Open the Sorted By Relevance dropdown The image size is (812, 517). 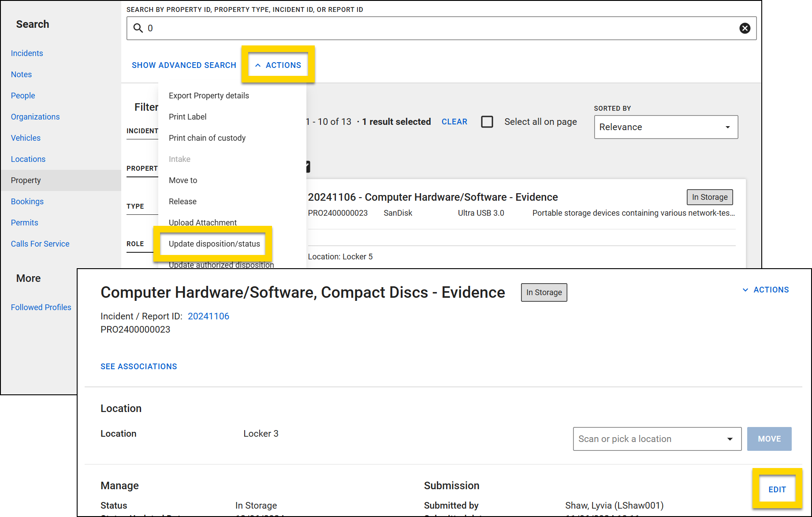(x=666, y=127)
